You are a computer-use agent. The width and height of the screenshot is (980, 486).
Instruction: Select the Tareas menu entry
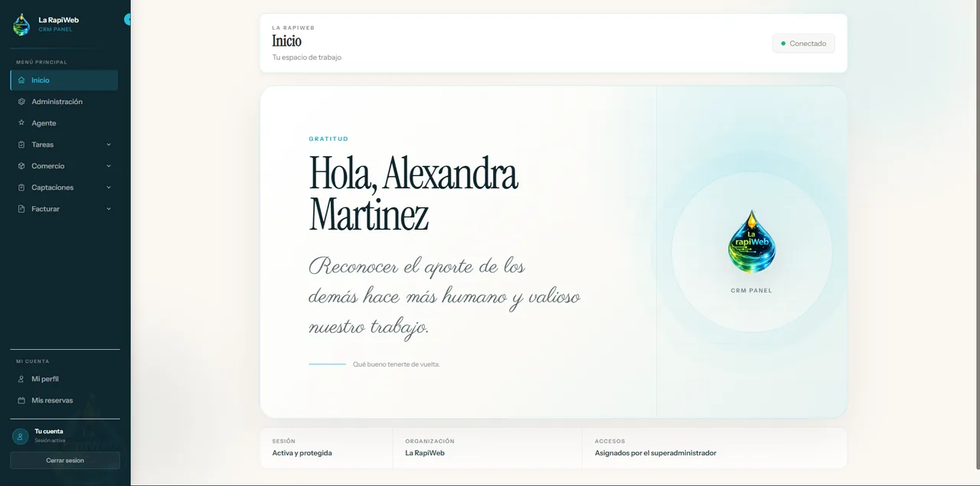point(64,145)
